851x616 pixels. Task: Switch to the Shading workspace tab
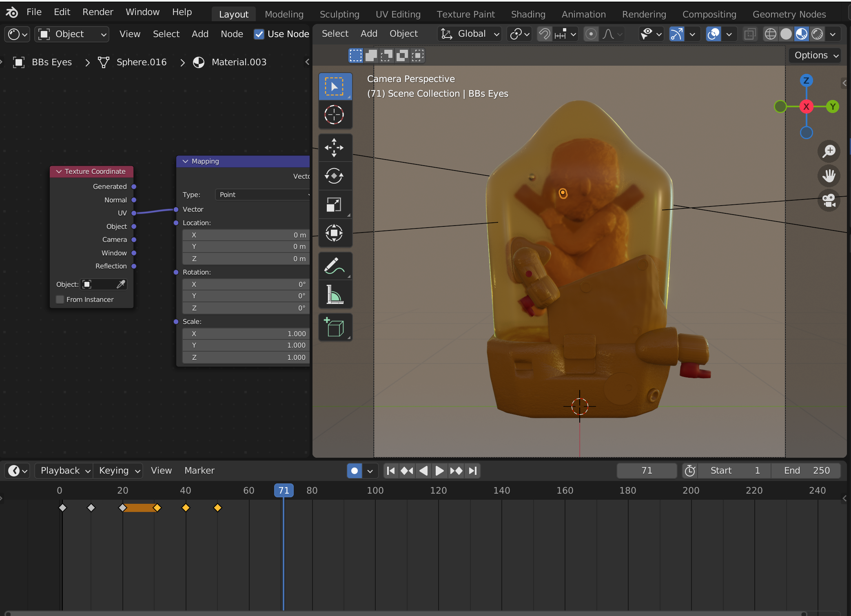(x=528, y=14)
